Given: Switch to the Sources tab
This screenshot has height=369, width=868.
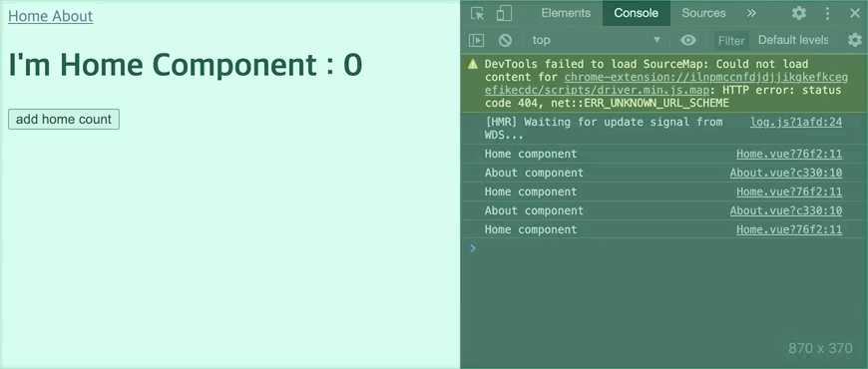Looking at the screenshot, I should pos(703,13).
